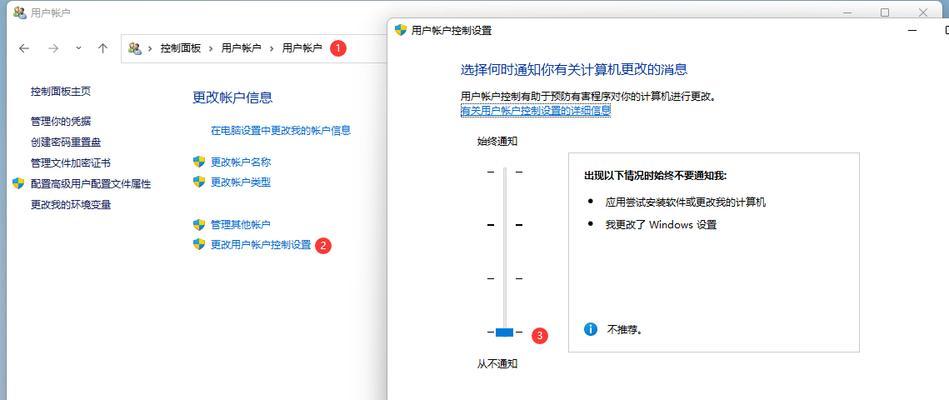Screen dimensions: 949x400
Task: Click user accounts icon in window title bar
Action: click(19, 12)
